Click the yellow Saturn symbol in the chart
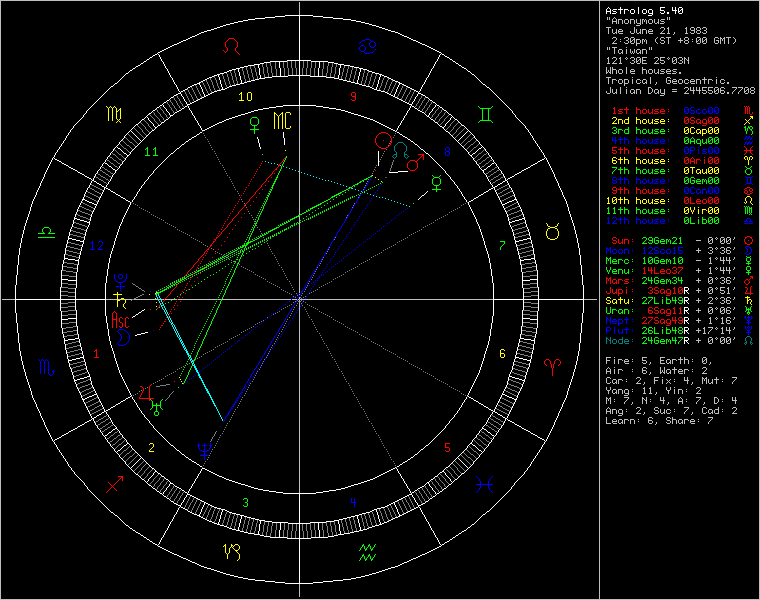 [x=120, y=300]
